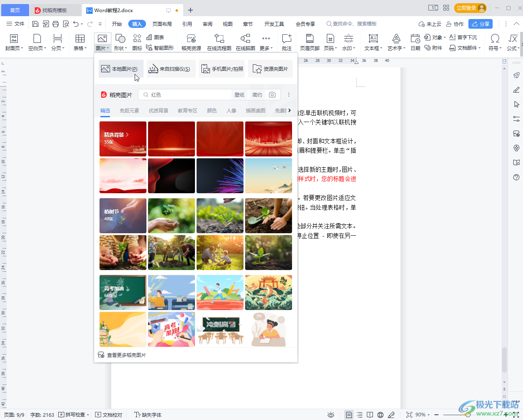Insert a 图表 chart
The height and width of the screenshot is (420, 523).
coord(155,37)
